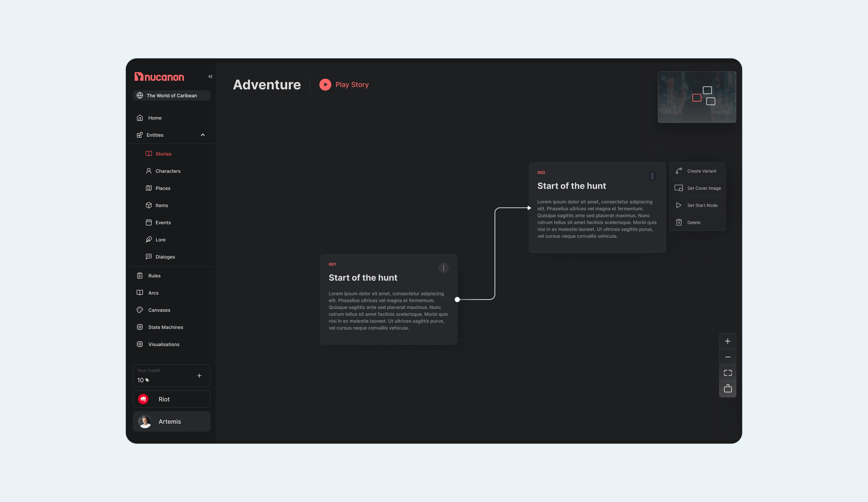The width and height of the screenshot is (868, 502).
Task: Fit canvas to screen icon
Action: (728, 373)
